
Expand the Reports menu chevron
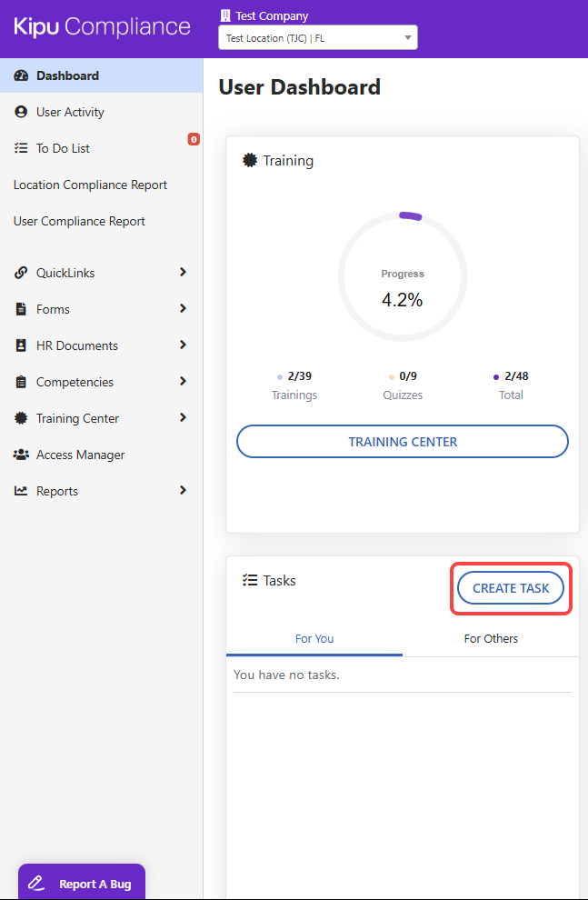click(183, 491)
